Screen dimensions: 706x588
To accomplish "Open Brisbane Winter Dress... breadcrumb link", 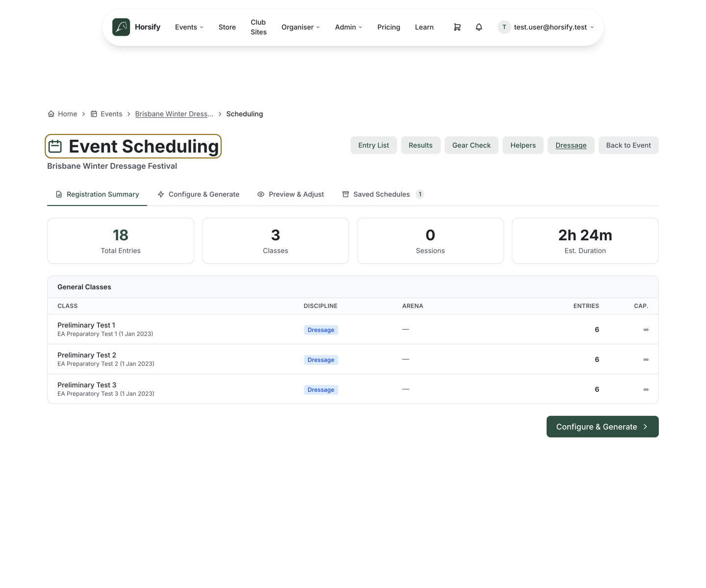I will click(174, 114).
